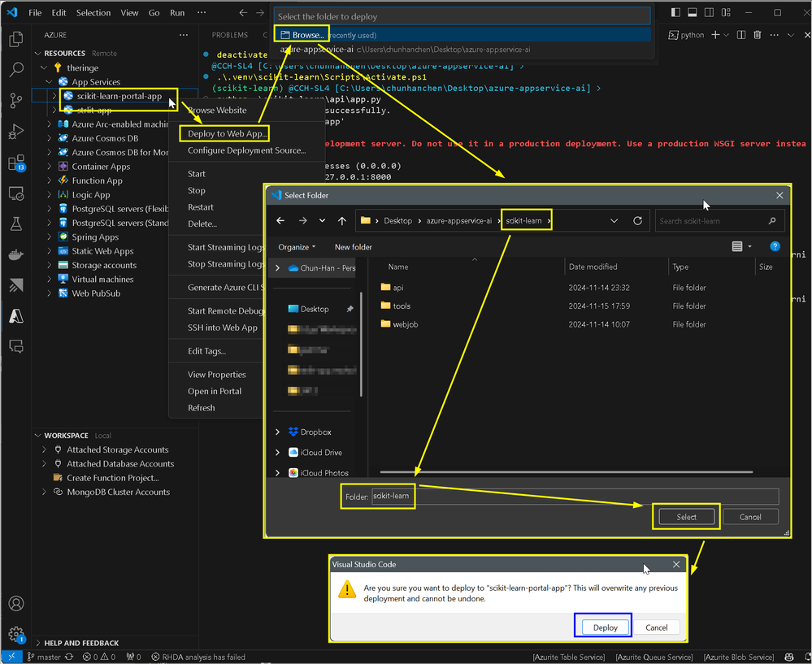Image resolution: width=812 pixels, height=664 pixels.
Task: Toggle the Panel layout button
Action: pyautogui.click(x=693, y=12)
